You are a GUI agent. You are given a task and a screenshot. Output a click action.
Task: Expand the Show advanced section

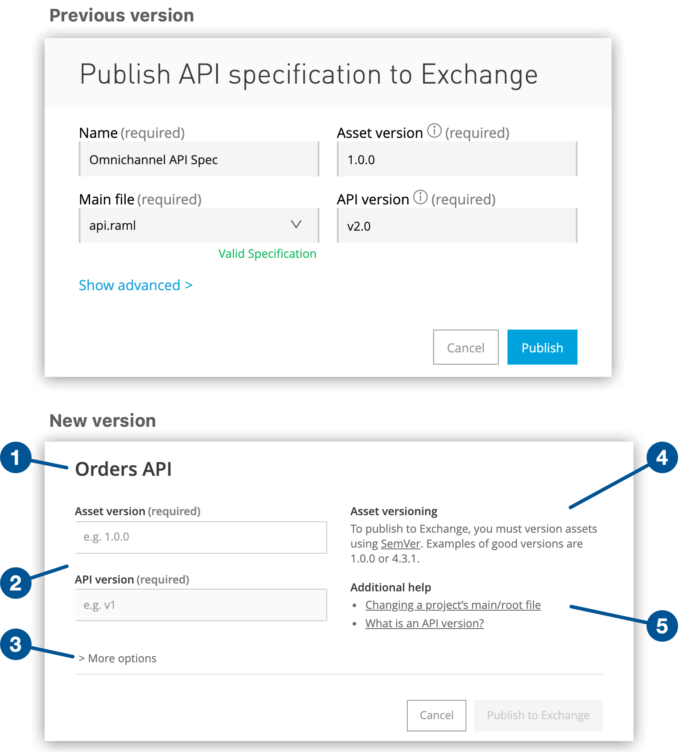click(136, 285)
